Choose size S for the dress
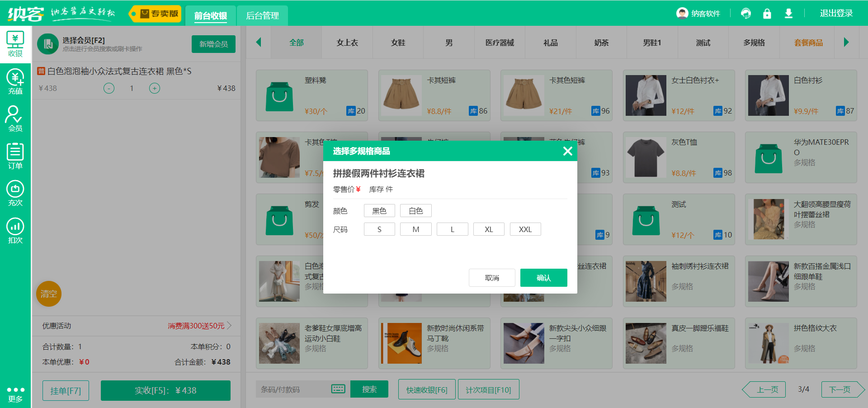The image size is (868, 408). (x=379, y=229)
